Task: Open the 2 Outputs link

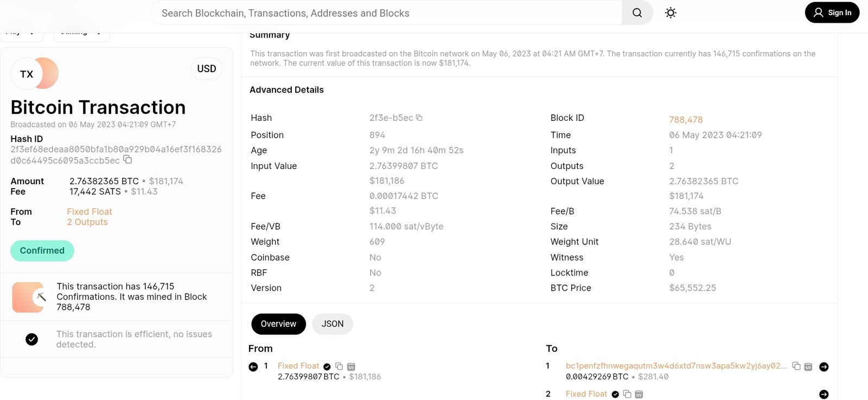Action: click(x=87, y=222)
